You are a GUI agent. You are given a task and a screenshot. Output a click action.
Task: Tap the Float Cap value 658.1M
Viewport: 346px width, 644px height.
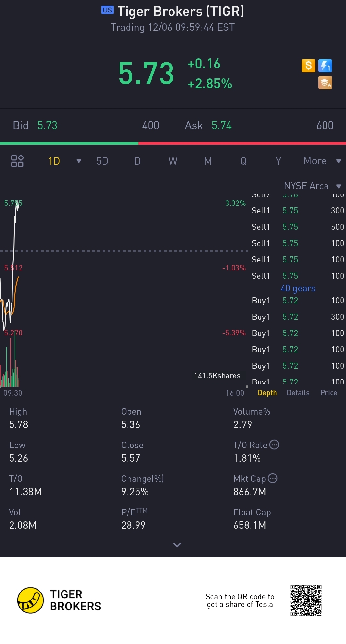[x=250, y=525]
